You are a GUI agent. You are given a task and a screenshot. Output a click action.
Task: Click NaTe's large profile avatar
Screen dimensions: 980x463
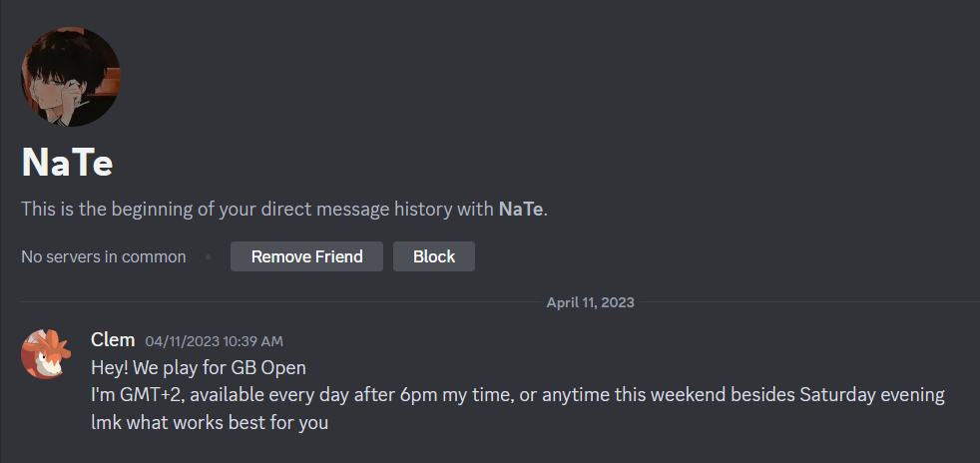click(x=71, y=77)
